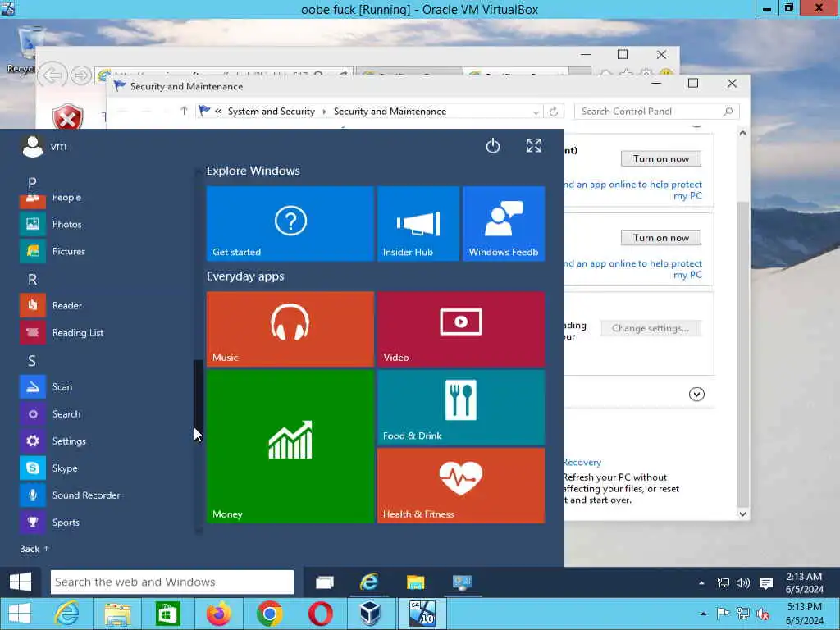Open the Get started tile
This screenshot has height=630, width=840.
coord(290,223)
